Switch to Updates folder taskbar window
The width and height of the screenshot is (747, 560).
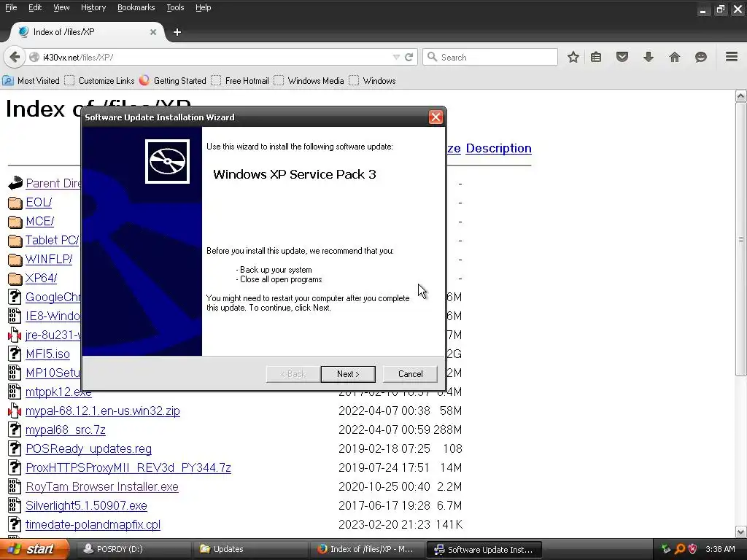click(250, 549)
